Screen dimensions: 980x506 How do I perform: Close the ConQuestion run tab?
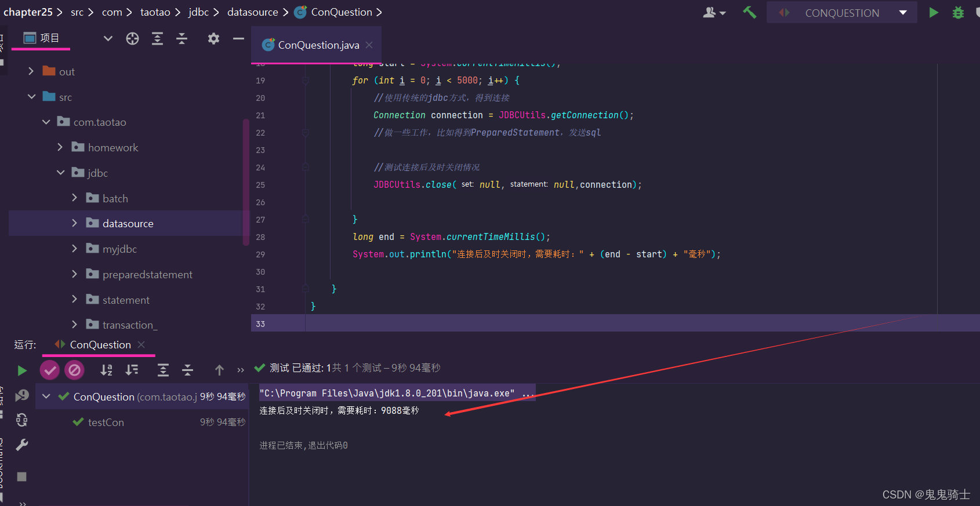tap(141, 345)
